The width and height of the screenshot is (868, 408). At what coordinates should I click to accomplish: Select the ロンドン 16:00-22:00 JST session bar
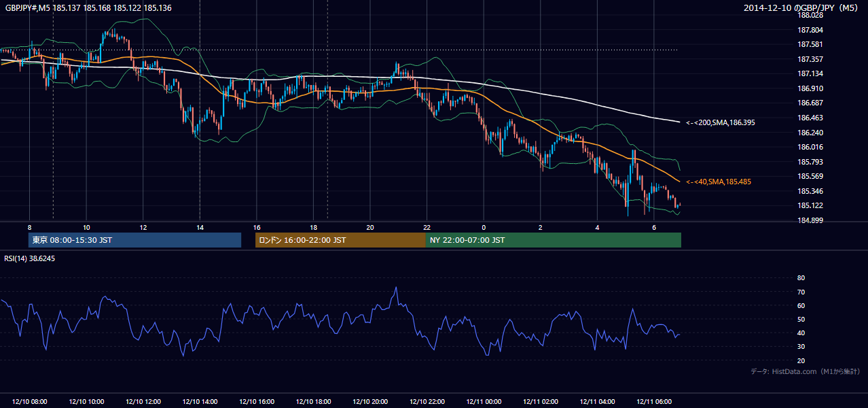click(x=340, y=240)
